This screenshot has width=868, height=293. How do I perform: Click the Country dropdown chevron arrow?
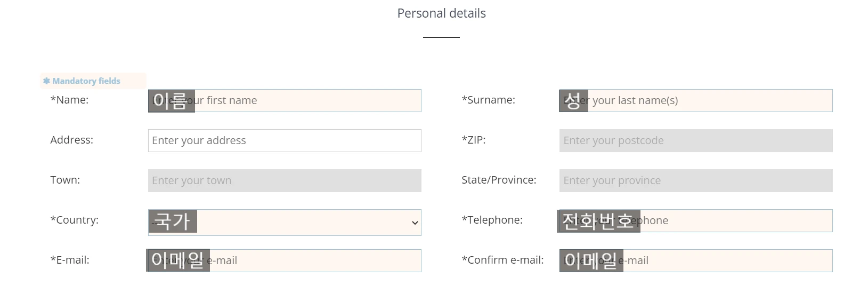tap(415, 223)
